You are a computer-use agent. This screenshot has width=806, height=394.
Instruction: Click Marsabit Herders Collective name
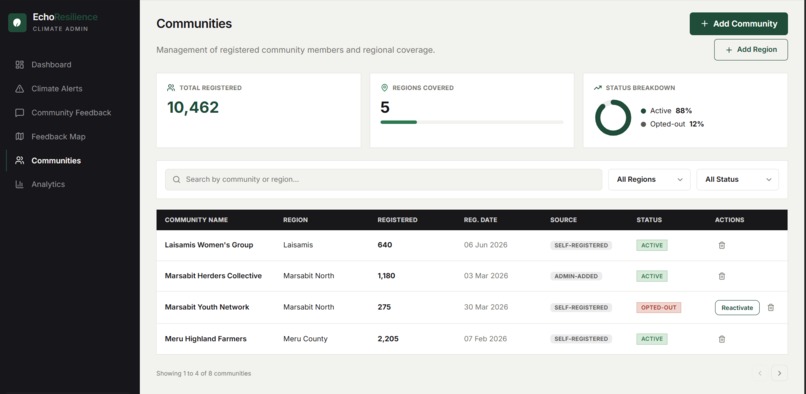[x=213, y=276]
